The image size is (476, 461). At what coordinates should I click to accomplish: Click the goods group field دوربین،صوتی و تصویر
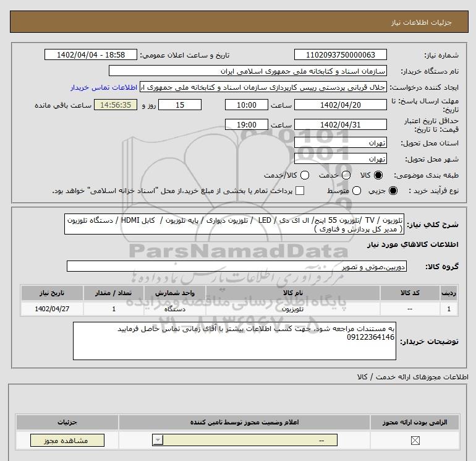[x=237, y=266]
